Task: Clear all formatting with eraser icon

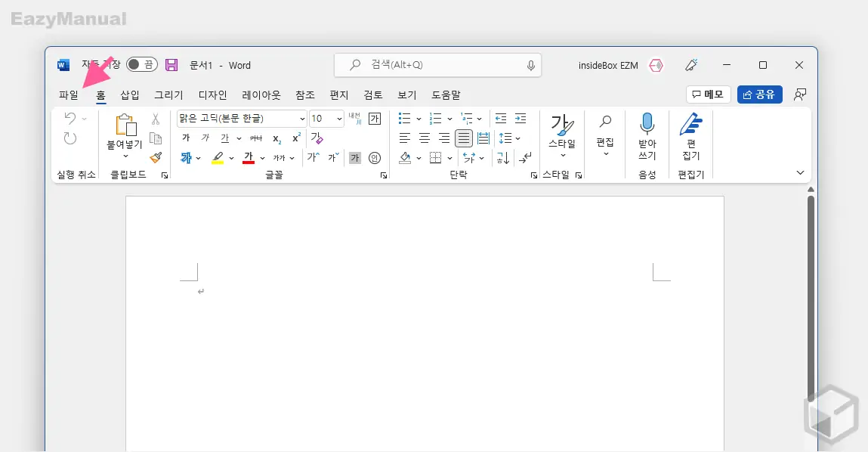Action: [x=317, y=138]
